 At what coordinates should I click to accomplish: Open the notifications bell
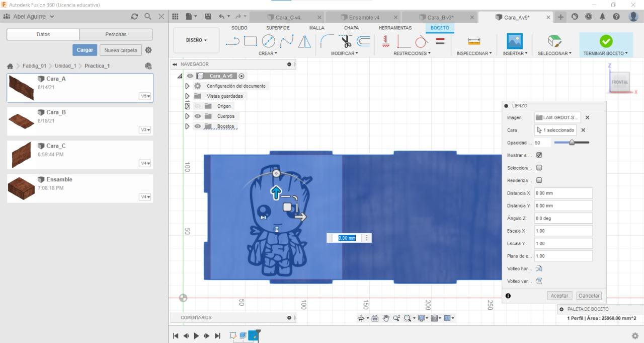coord(602,17)
